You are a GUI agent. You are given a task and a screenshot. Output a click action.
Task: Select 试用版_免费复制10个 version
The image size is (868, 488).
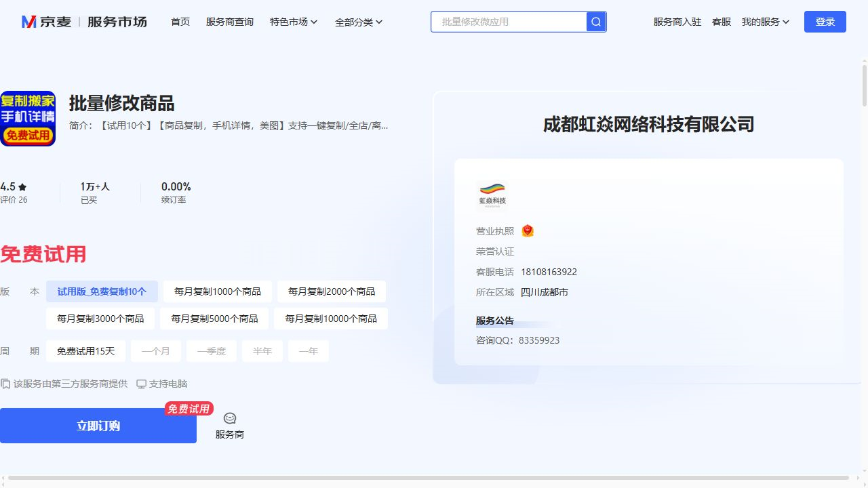coord(102,291)
